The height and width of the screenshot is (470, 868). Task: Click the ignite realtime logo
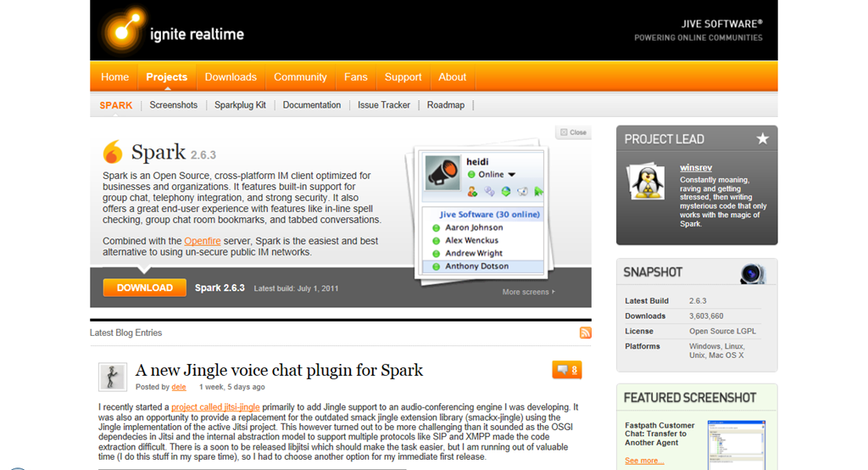point(172,31)
